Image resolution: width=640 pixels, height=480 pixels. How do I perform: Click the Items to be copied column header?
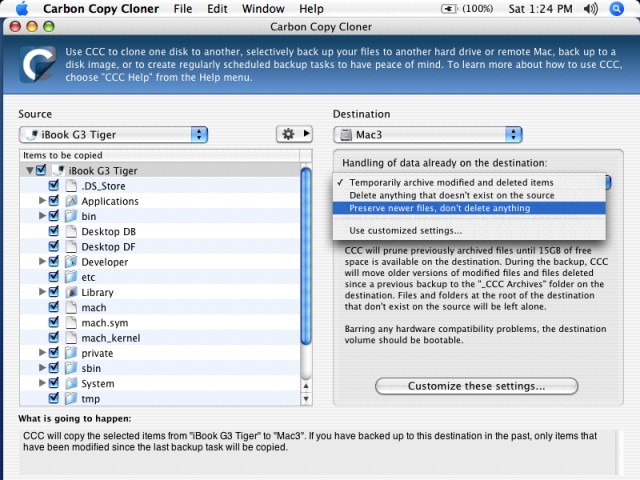pyautogui.click(x=160, y=155)
